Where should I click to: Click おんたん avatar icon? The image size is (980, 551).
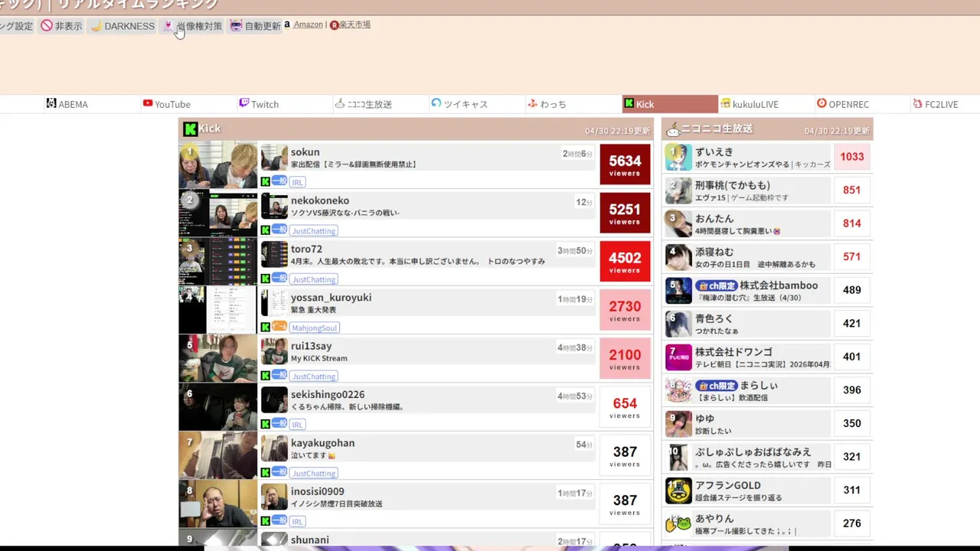click(x=678, y=223)
